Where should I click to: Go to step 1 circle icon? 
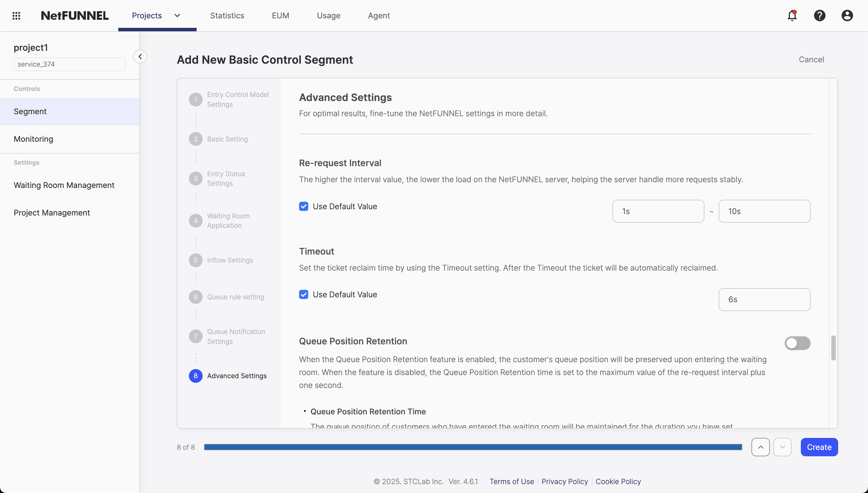click(x=195, y=100)
